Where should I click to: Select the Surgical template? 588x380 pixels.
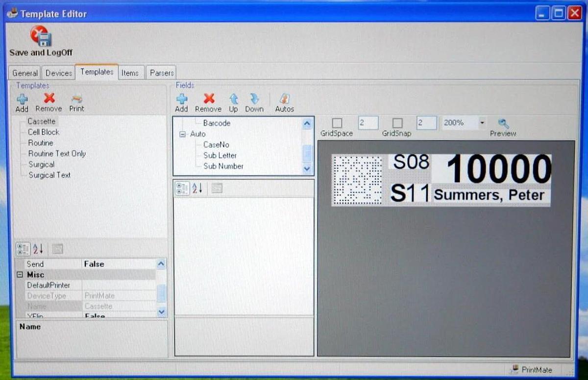pyautogui.click(x=41, y=164)
